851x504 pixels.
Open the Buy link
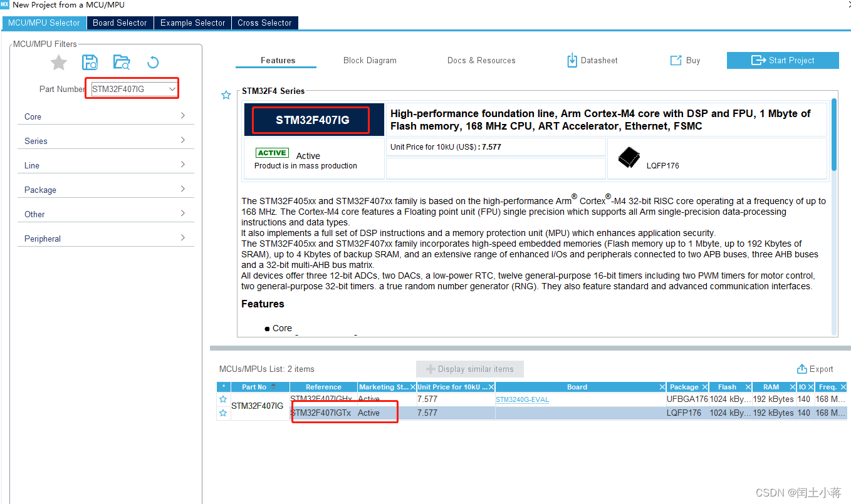click(686, 60)
